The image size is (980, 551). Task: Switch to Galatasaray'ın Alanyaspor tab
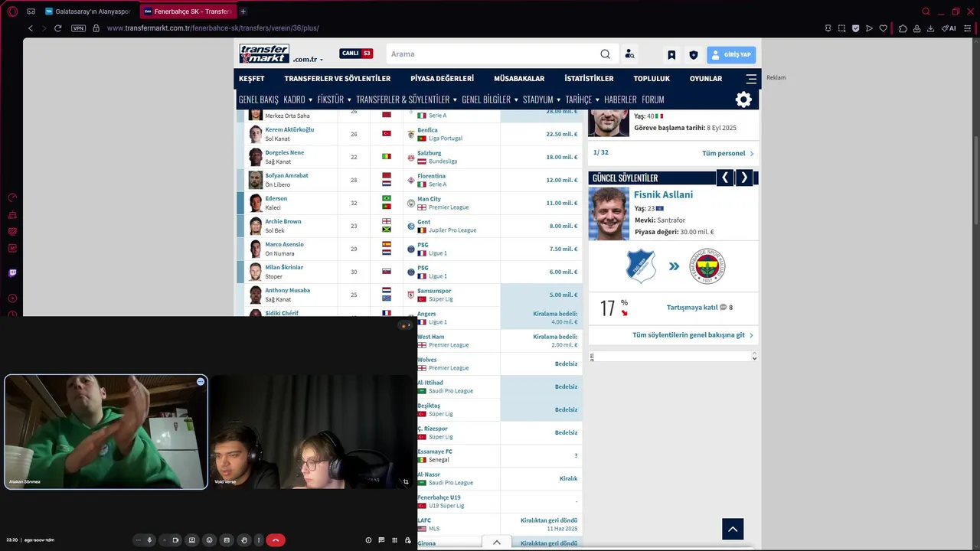[x=88, y=11]
